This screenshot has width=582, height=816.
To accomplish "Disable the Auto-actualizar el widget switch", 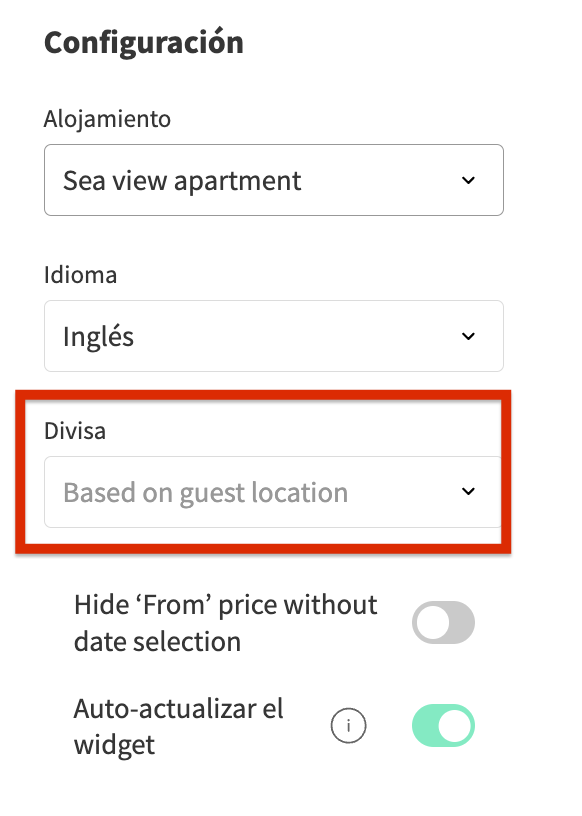I will coord(443,725).
